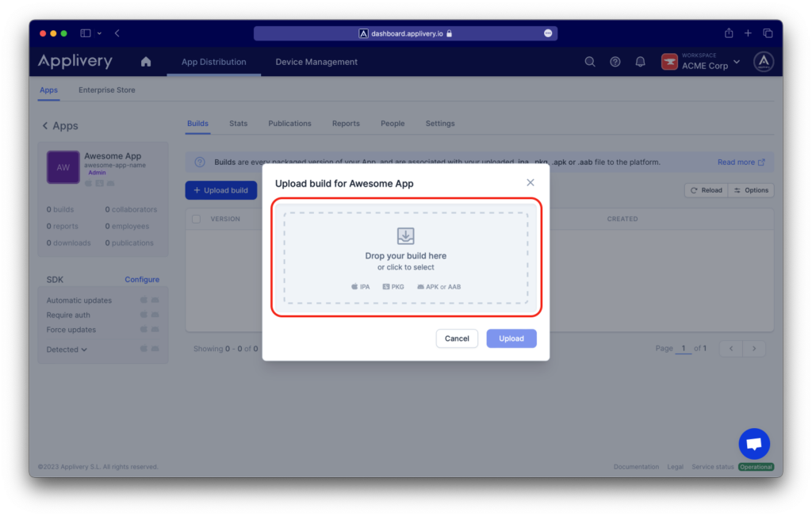This screenshot has height=516, width=812.
Task: Click the Require auth SDK row
Action: [102, 315]
